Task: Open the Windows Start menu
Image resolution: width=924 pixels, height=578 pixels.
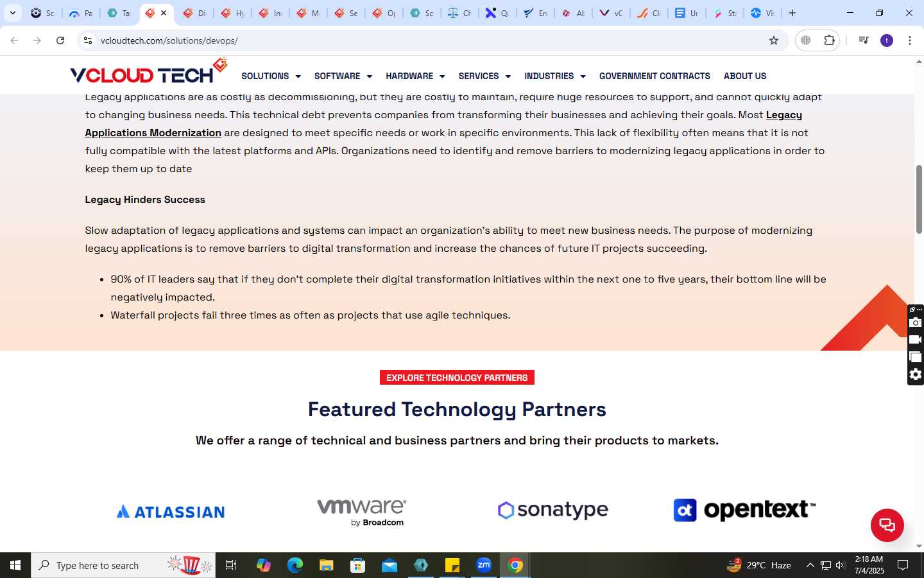Action: (15, 565)
